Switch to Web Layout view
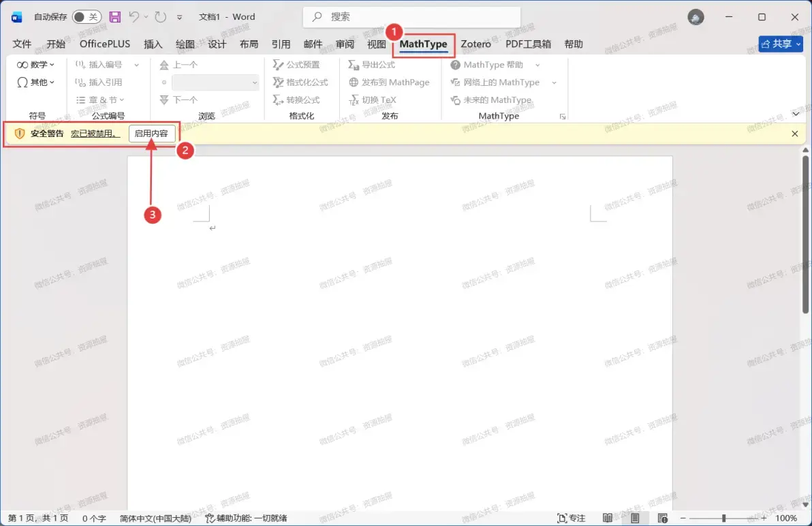Screen dimensions: 812x526 point(662,518)
